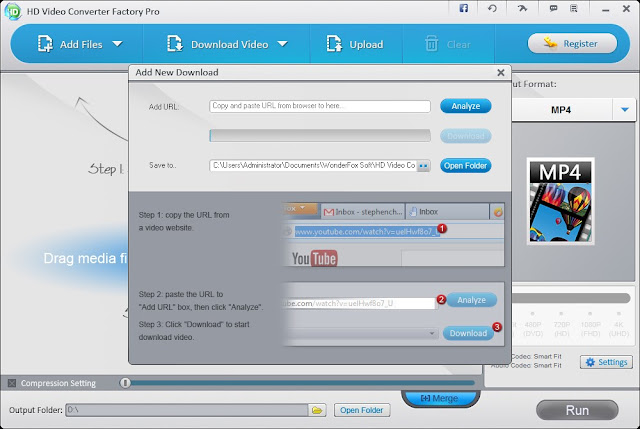
Task: Click the Analyze button next to Add URL
Action: pyautogui.click(x=466, y=106)
